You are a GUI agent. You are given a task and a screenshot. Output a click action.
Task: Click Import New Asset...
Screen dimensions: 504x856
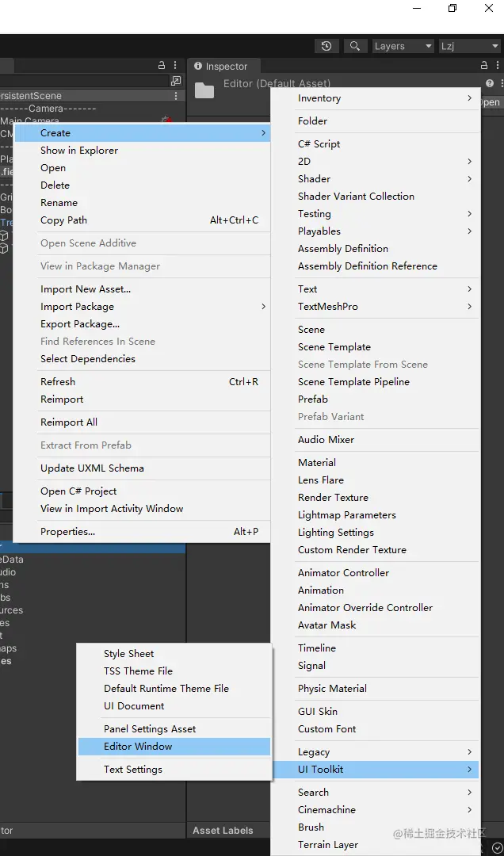(142, 289)
